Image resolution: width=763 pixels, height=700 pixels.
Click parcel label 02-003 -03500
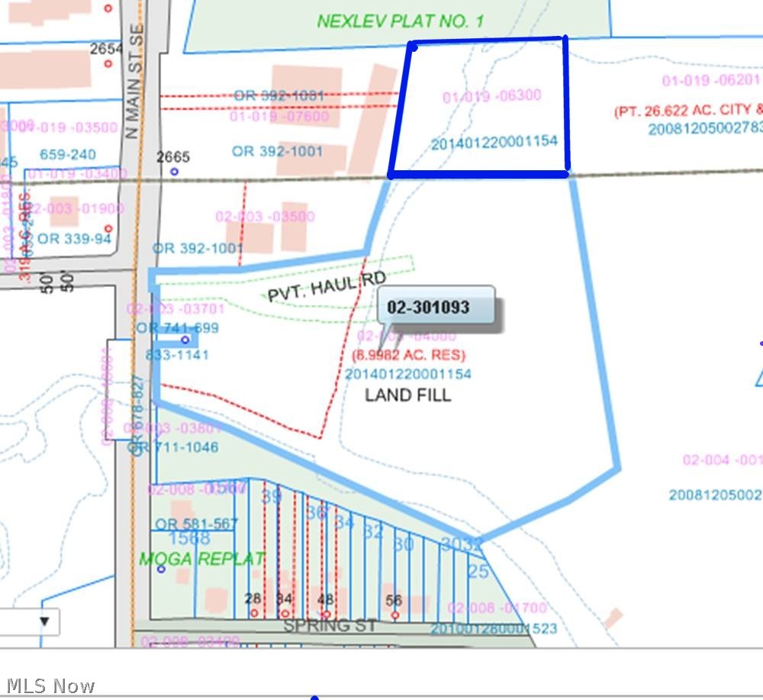pyautogui.click(x=266, y=216)
